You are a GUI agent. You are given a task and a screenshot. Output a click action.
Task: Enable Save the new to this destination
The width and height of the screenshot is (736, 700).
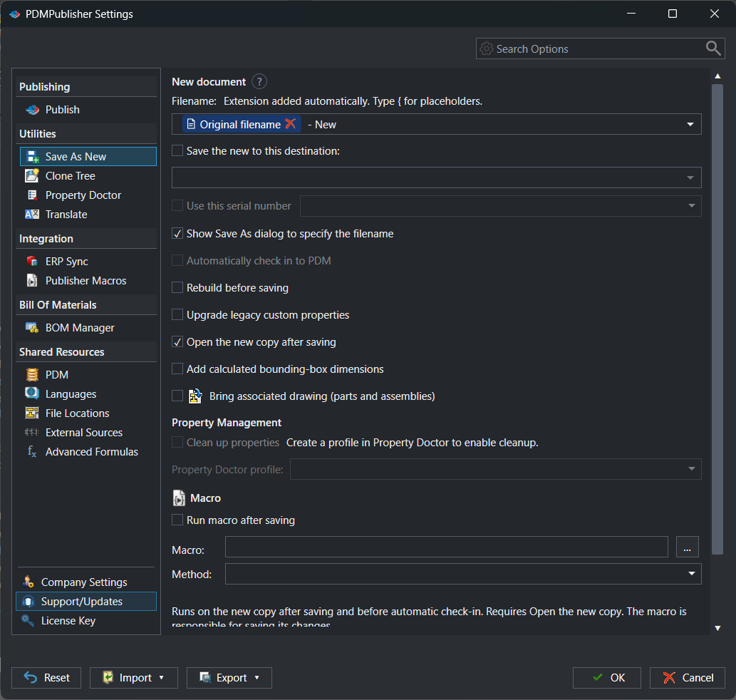pyautogui.click(x=177, y=150)
